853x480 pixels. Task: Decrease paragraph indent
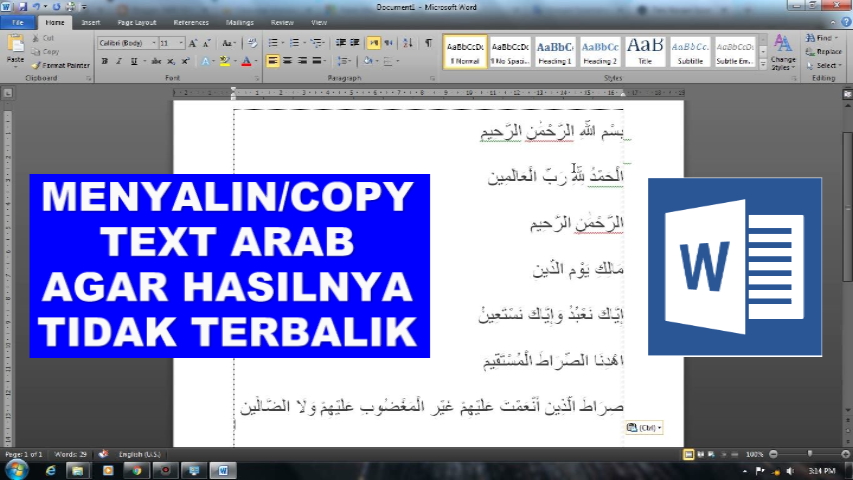point(341,43)
